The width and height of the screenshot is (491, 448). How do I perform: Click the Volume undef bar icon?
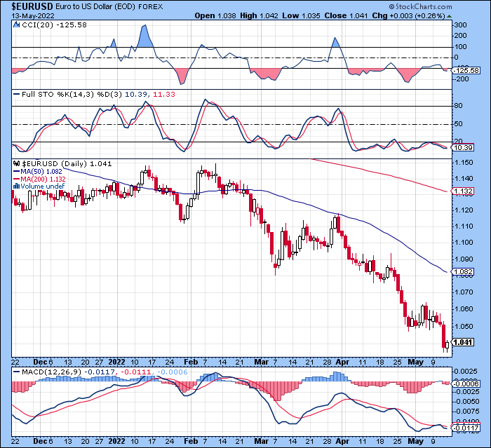(16, 186)
